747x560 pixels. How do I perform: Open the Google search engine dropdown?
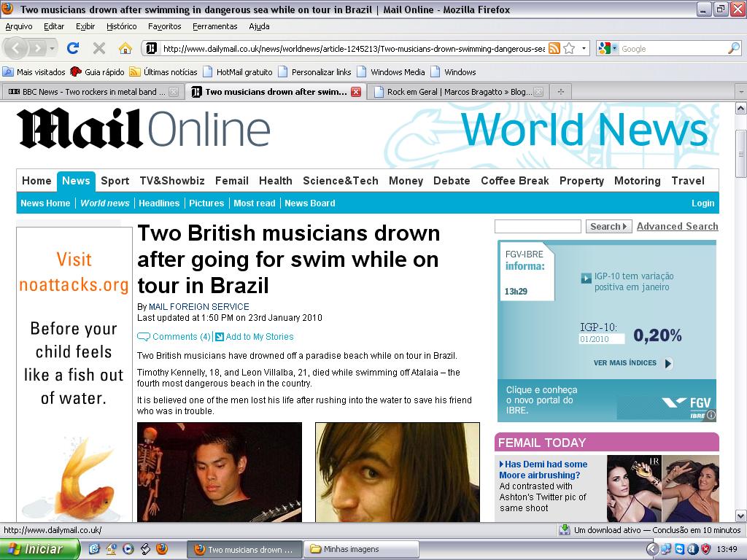(615, 48)
